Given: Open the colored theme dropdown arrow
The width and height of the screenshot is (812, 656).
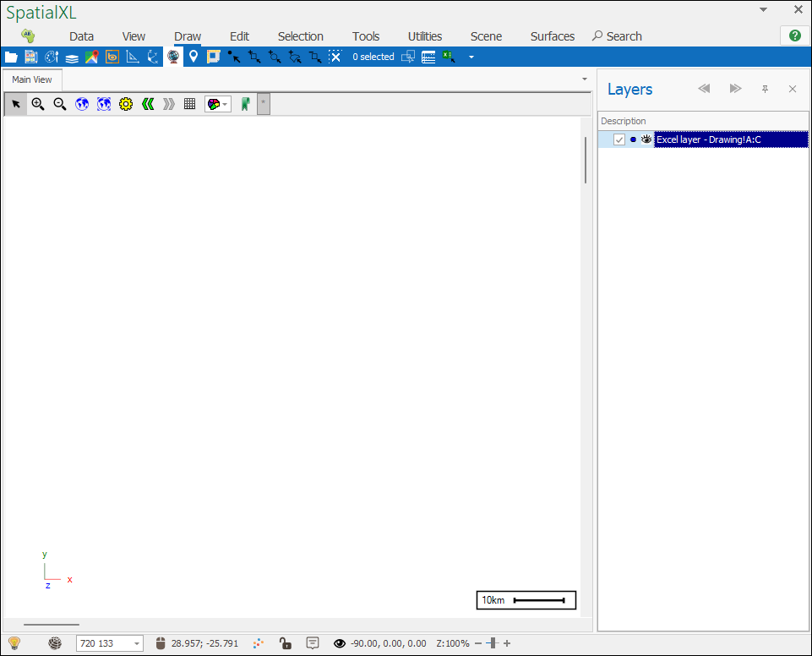Looking at the screenshot, I should (x=226, y=105).
